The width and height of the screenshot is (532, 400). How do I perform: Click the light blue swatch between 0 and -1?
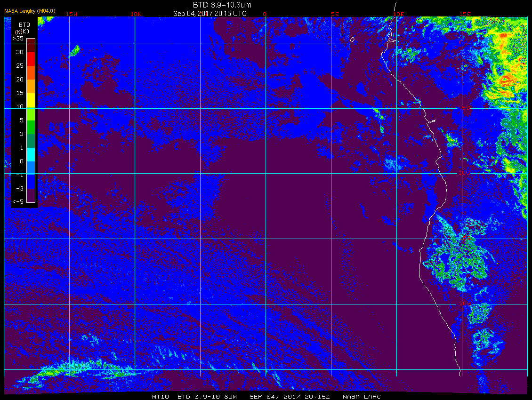click(31, 168)
